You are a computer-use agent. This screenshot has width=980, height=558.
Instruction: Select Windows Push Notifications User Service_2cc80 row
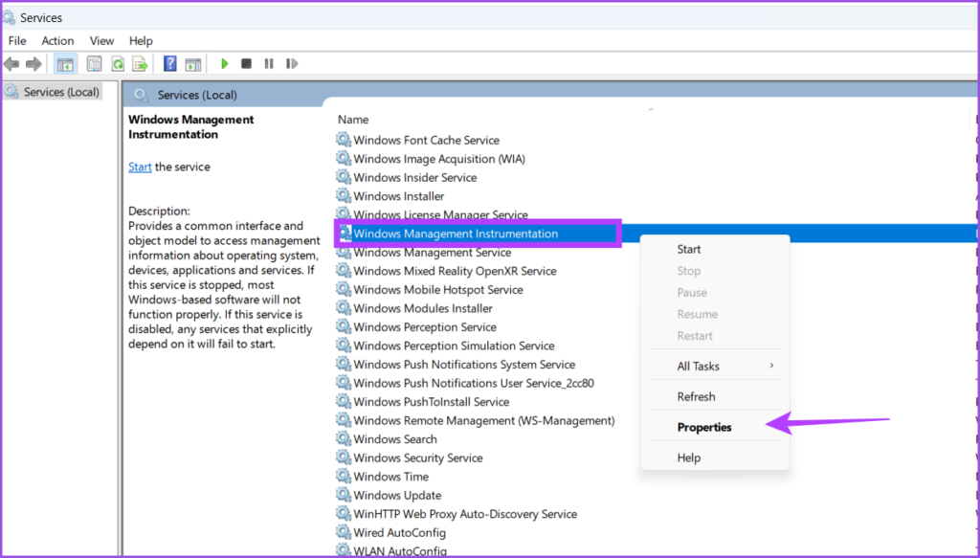474,383
